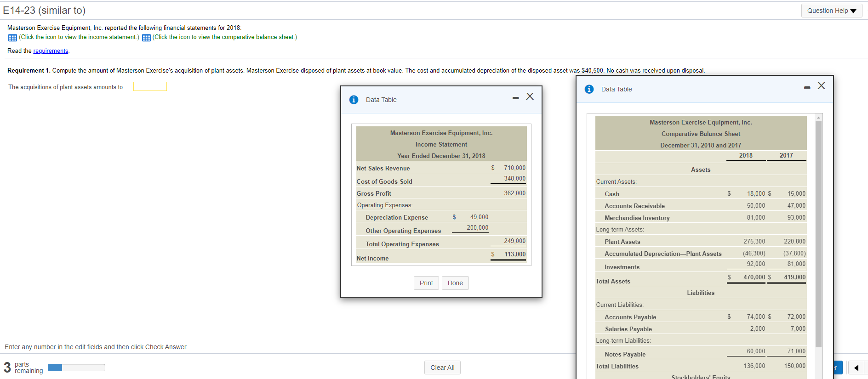
Task: Select the 72,000 accounts payable value
Action: (x=796, y=317)
